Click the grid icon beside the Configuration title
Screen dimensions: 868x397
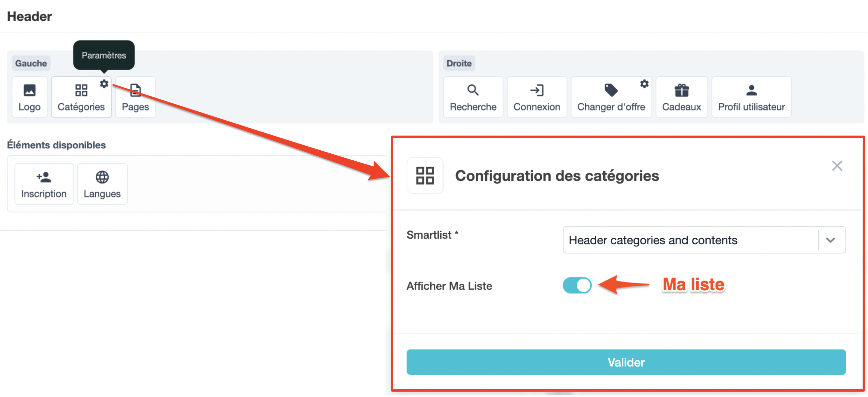[425, 175]
